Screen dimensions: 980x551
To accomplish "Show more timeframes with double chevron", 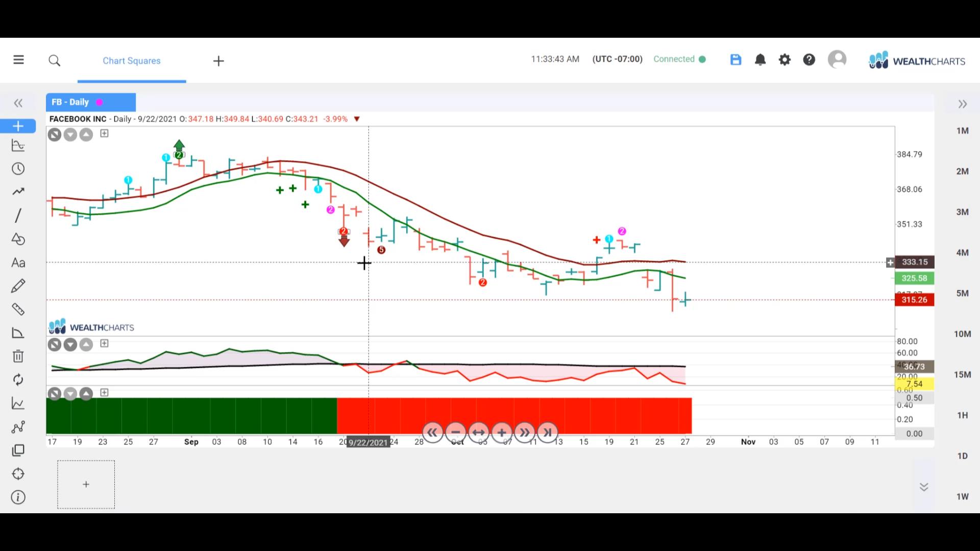I will click(x=924, y=487).
